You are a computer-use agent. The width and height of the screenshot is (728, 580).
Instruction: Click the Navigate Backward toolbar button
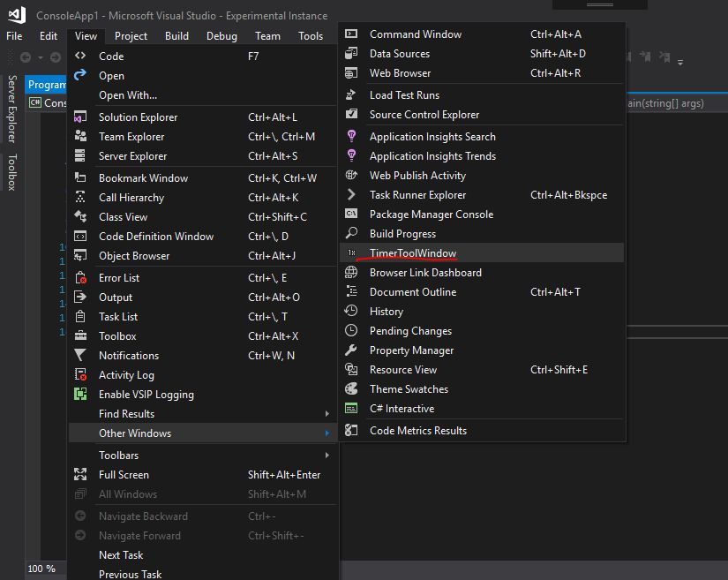point(26,57)
